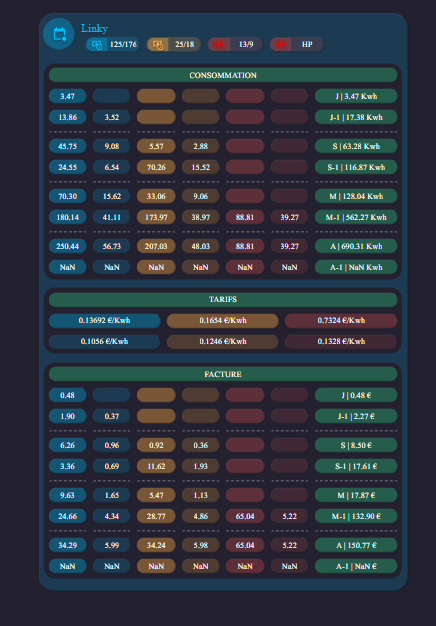Select the TARIFS section header
The image size is (436, 626).
click(x=223, y=299)
